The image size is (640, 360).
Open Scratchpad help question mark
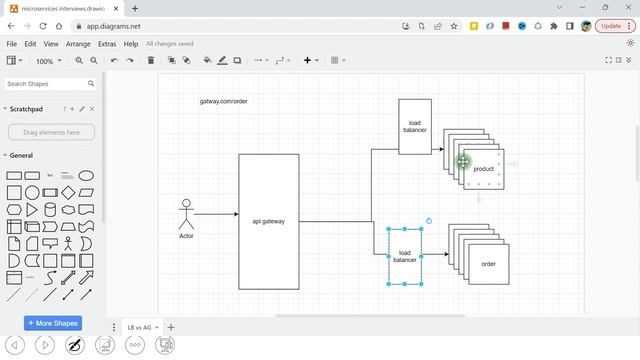click(64, 109)
